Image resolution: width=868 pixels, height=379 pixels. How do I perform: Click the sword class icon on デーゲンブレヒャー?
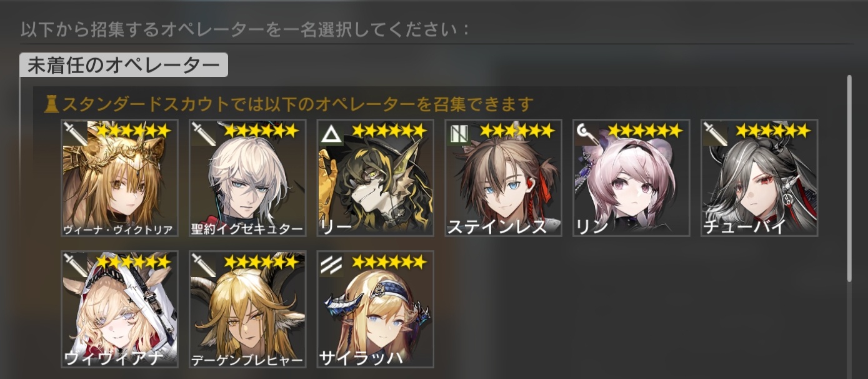pos(203,265)
